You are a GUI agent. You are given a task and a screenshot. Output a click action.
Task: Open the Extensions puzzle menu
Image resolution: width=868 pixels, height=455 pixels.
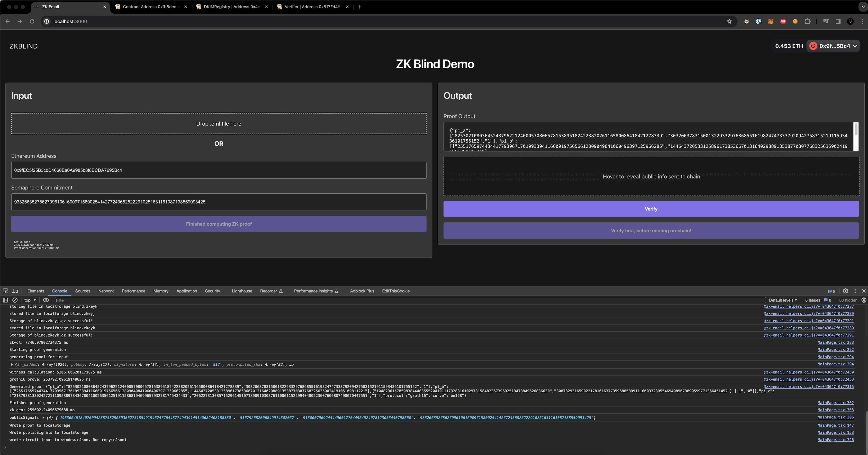[x=808, y=21]
